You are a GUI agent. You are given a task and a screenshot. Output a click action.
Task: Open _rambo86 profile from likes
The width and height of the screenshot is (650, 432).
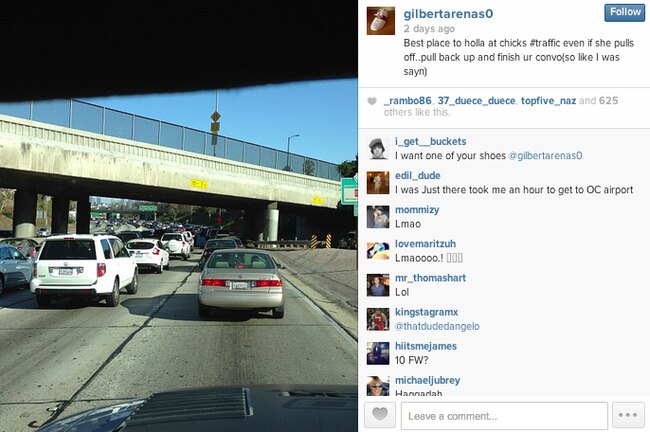pos(407,101)
